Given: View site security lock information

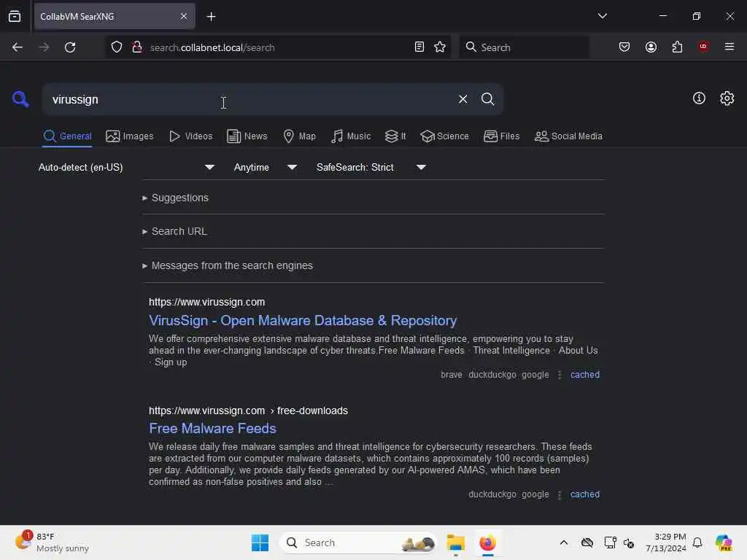Looking at the screenshot, I should coord(137,47).
